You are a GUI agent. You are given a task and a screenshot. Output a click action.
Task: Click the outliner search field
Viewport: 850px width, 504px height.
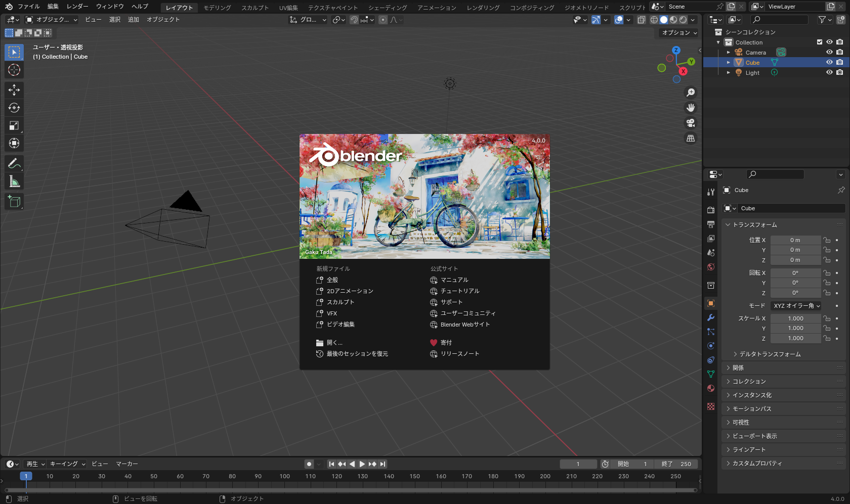779,19
